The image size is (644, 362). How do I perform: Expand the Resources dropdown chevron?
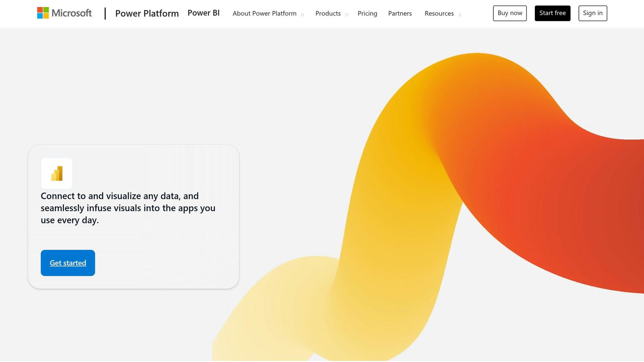tap(460, 15)
